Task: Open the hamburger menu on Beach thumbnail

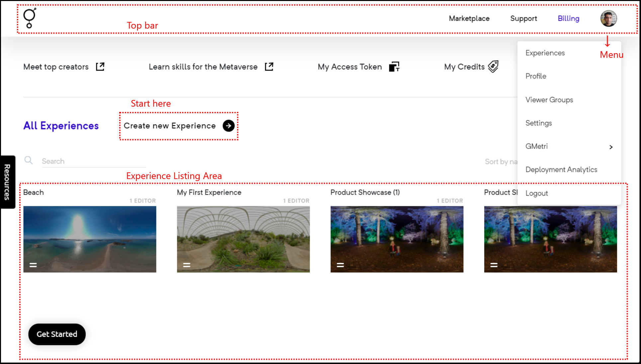Action: tap(33, 265)
